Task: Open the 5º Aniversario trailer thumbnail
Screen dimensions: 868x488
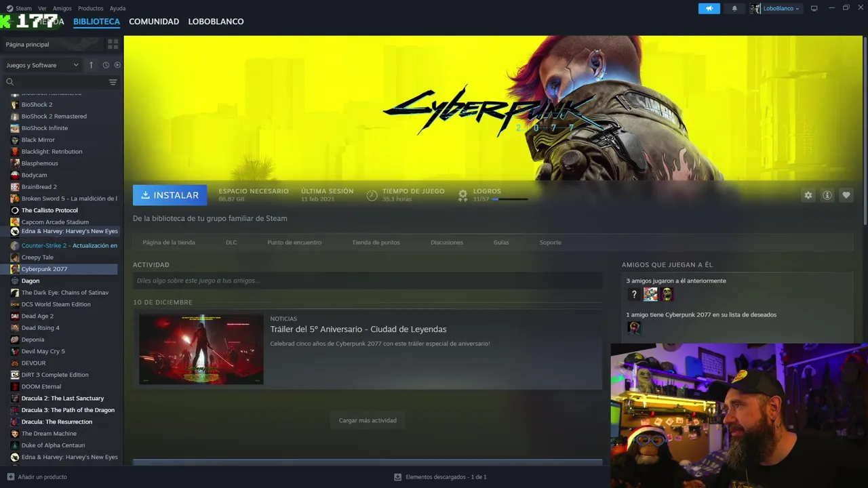Action: coord(201,349)
